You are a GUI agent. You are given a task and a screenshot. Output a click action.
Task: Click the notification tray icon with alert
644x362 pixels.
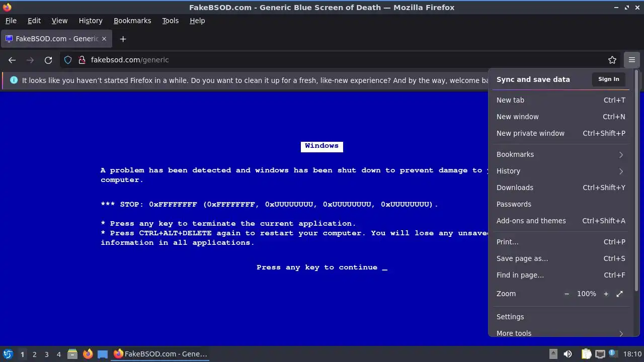coord(613,354)
